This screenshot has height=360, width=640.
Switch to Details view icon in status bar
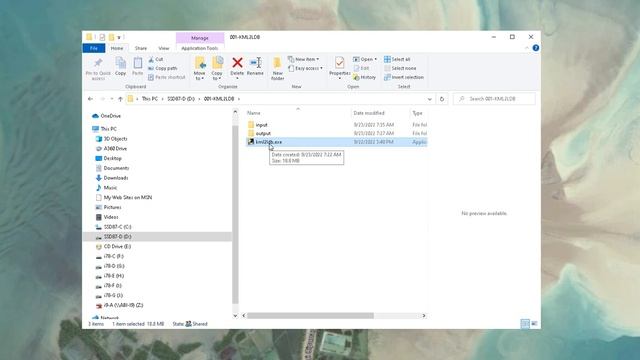[x=525, y=324]
